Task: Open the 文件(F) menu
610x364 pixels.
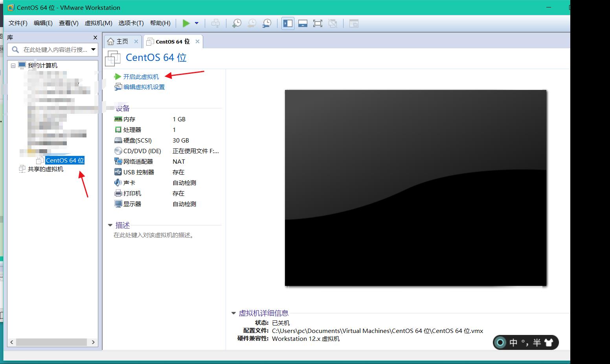Action: (18, 23)
